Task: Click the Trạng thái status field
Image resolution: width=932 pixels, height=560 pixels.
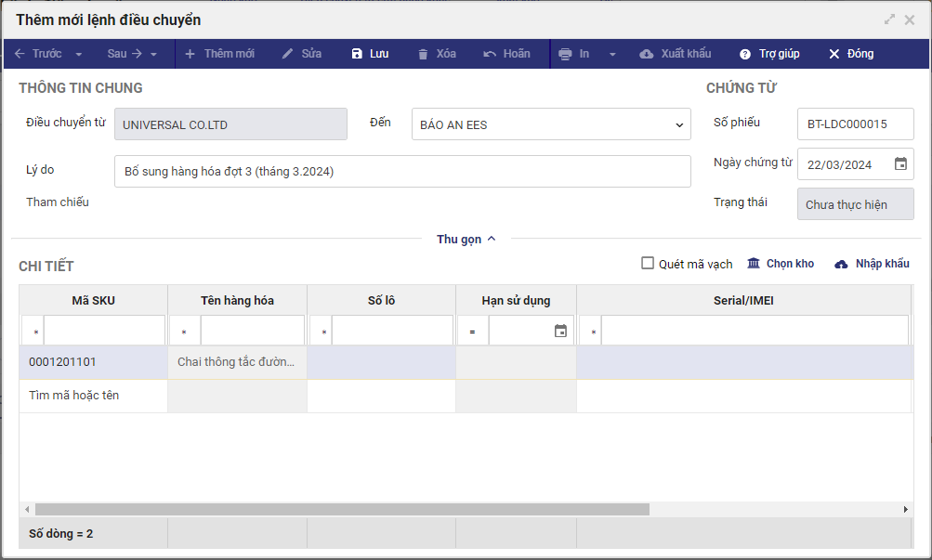Action: tap(855, 204)
